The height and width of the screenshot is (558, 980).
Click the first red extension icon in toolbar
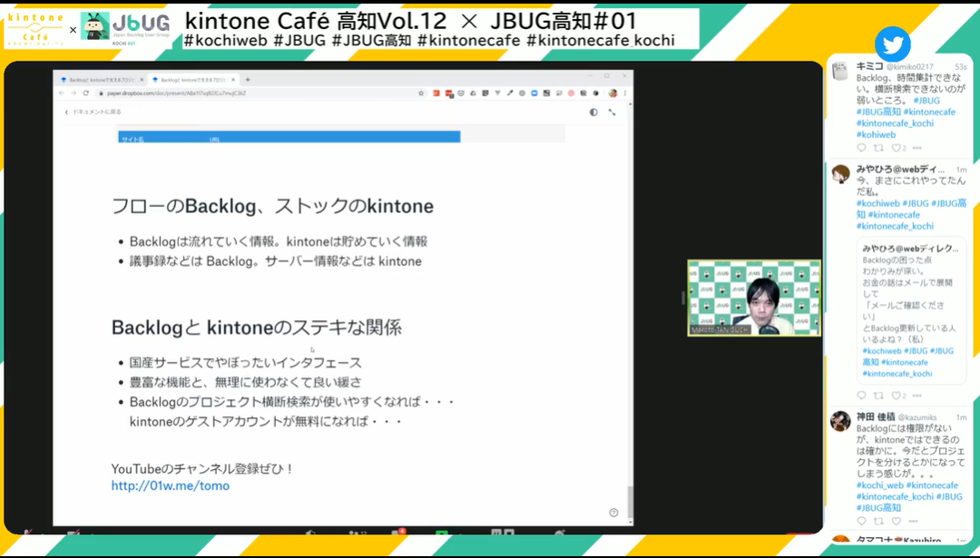(x=436, y=93)
